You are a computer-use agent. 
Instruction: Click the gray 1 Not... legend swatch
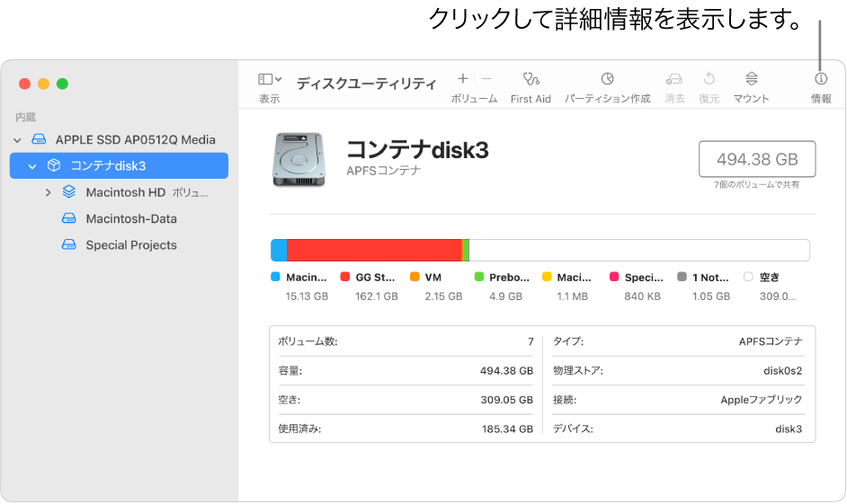coord(682,277)
